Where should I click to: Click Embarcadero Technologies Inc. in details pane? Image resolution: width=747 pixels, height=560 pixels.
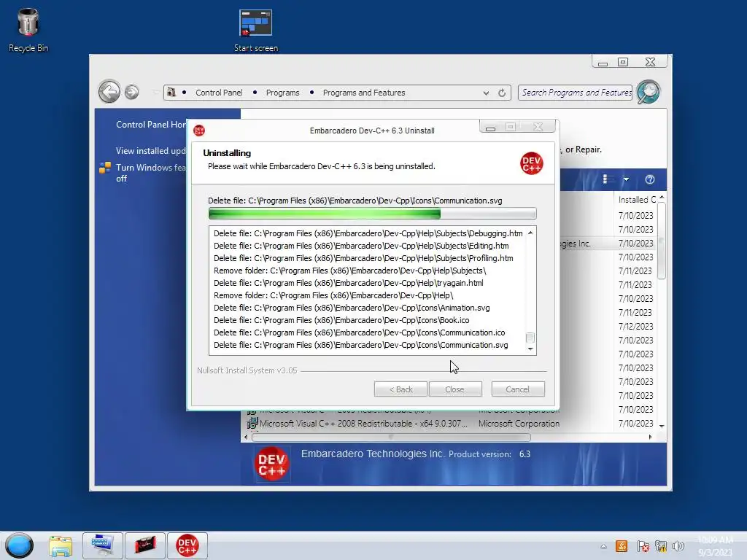[372, 454]
